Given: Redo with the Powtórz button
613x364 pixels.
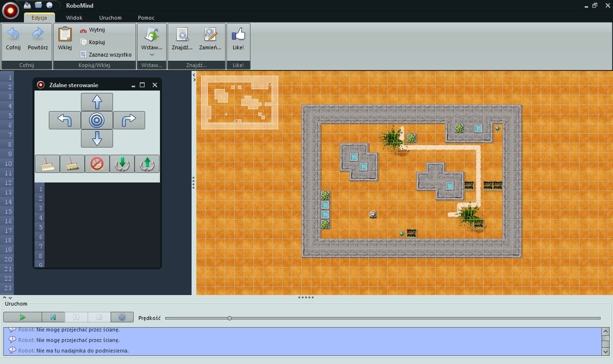Looking at the screenshot, I should click(x=38, y=39).
